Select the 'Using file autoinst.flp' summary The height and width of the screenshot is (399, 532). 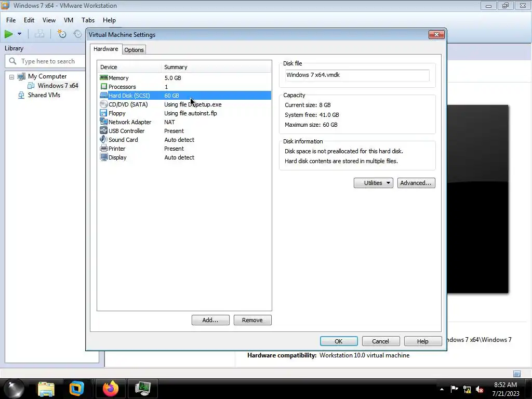click(191, 113)
